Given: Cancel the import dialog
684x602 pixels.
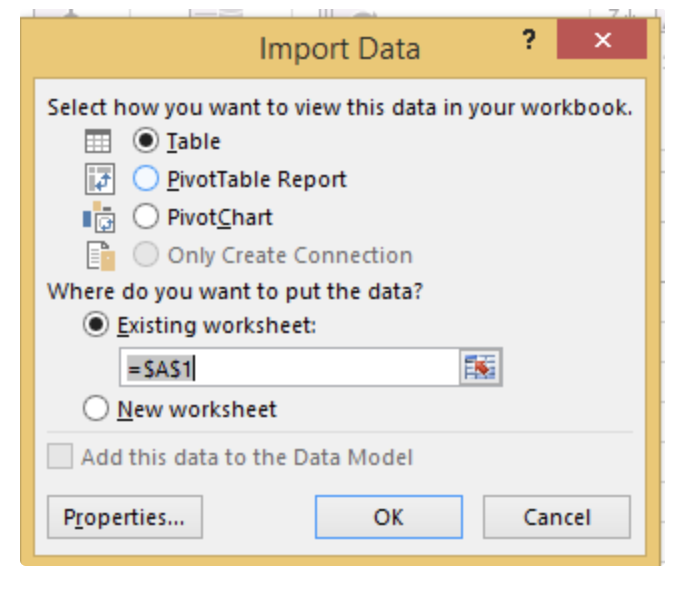Looking at the screenshot, I should [557, 518].
